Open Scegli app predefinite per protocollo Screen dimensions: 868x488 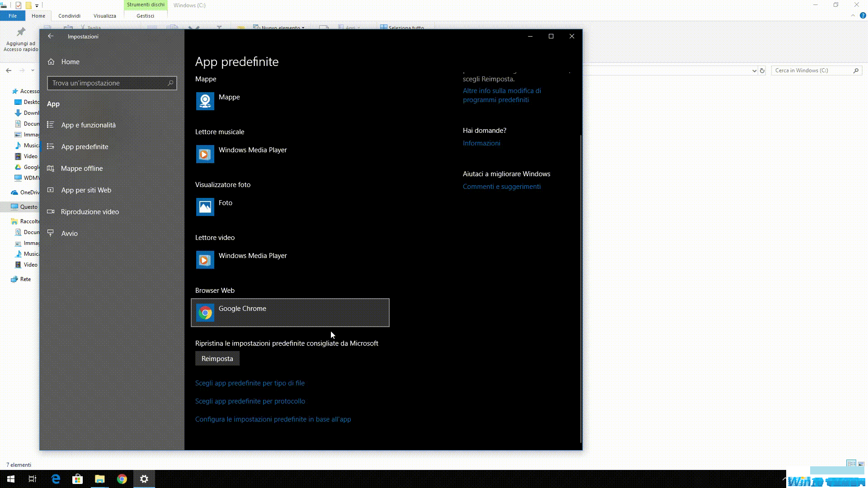coord(250,401)
